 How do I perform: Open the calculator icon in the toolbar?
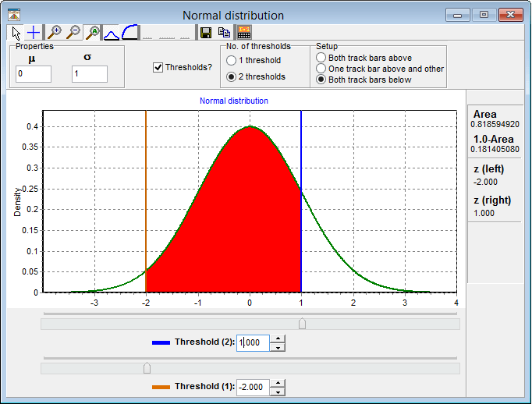click(x=244, y=33)
